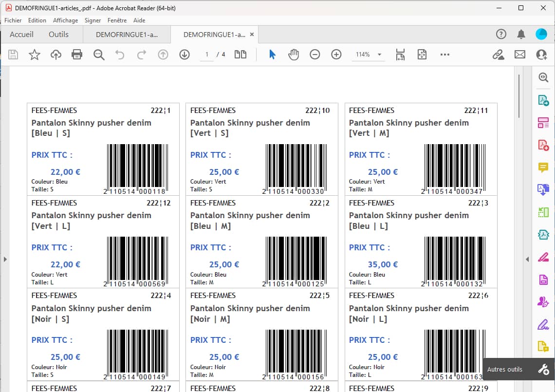Add document to starred favorites
The width and height of the screenshot is (555, 392).
click(35, 55)
